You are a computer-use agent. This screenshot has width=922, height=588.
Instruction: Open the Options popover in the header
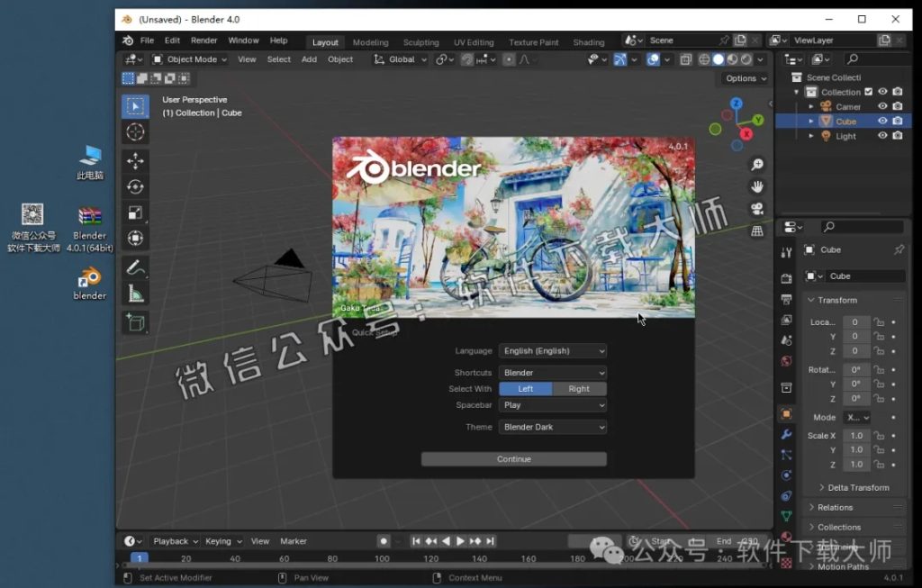(x=744, y=78)
